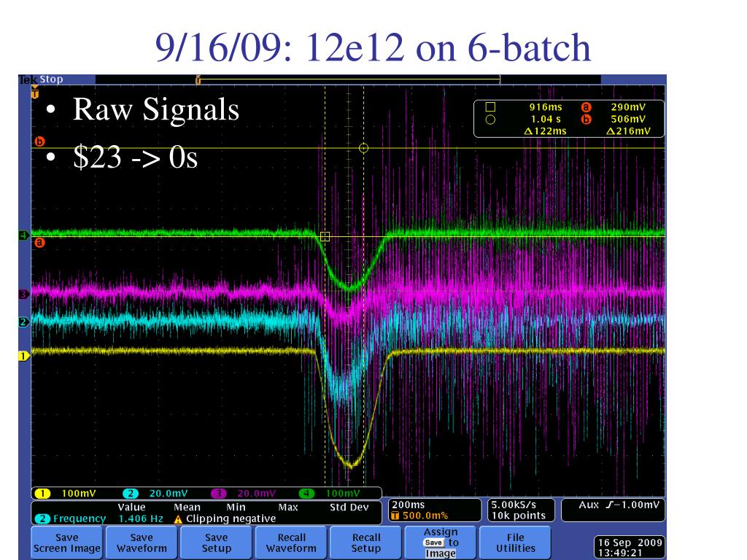The width and height of the screenshot is (747, 560).
Task: Click channel 1 badge 100mV readout
Action: click(x=66, y=494)
